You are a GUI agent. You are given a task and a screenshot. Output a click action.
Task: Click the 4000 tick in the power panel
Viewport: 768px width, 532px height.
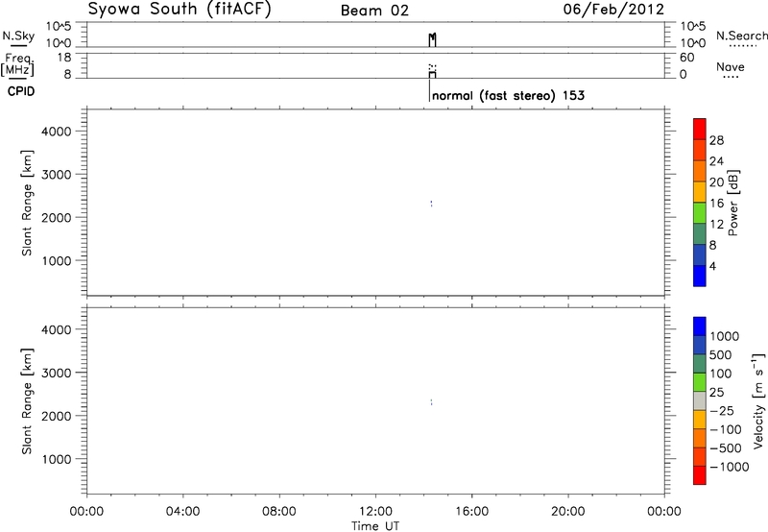tap(57, 132)
